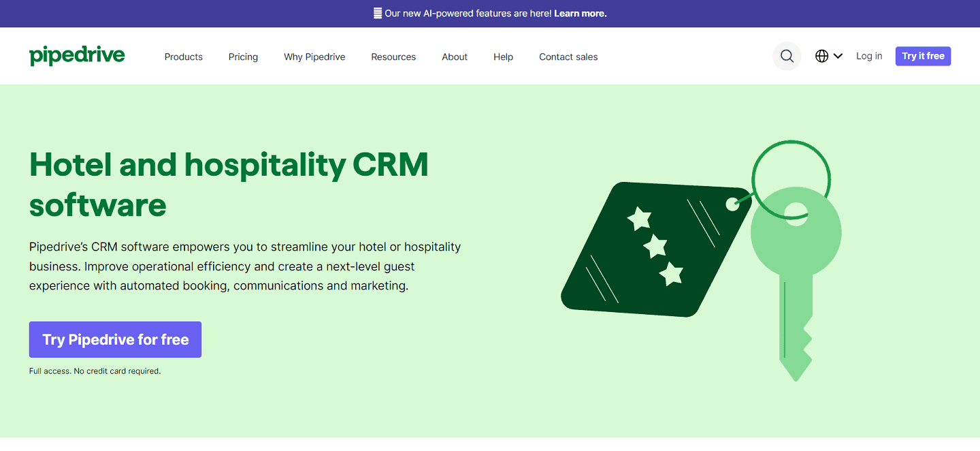980x451 pixels.
Task: Click Try Pipedrive for free
Action: 115,339
